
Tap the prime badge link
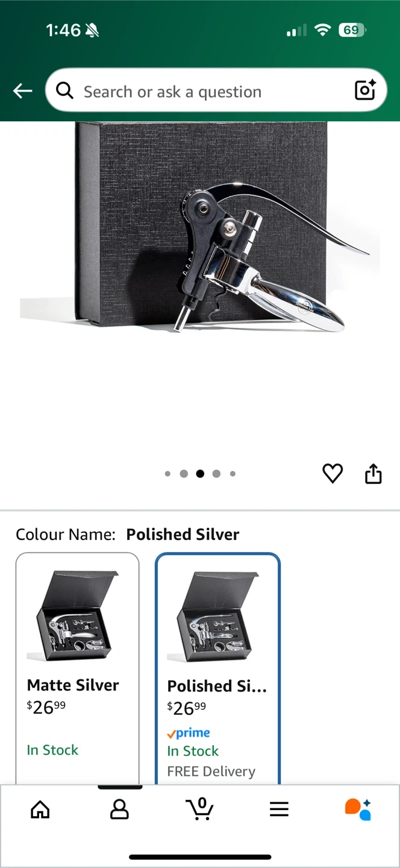pyautogui.click(x=189, y=733)
